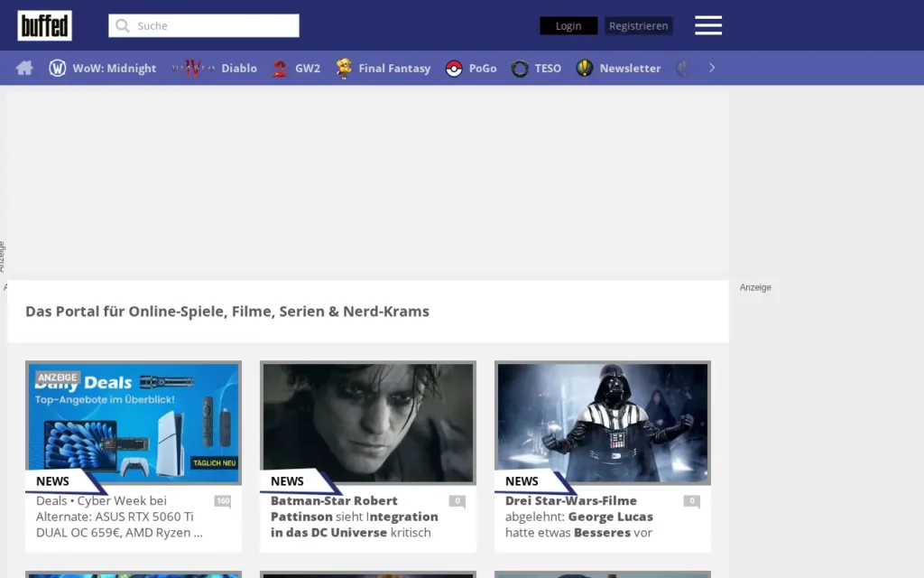This screenshot has height=578, width=924.
Task: Open WoW: Midnight section
Action: point(115,69)
